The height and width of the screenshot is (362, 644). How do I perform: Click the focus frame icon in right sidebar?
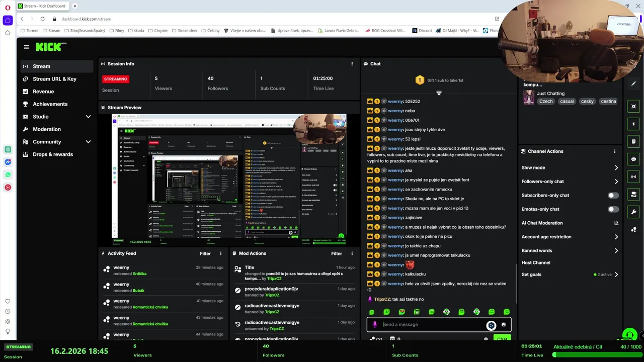point(633,106)
